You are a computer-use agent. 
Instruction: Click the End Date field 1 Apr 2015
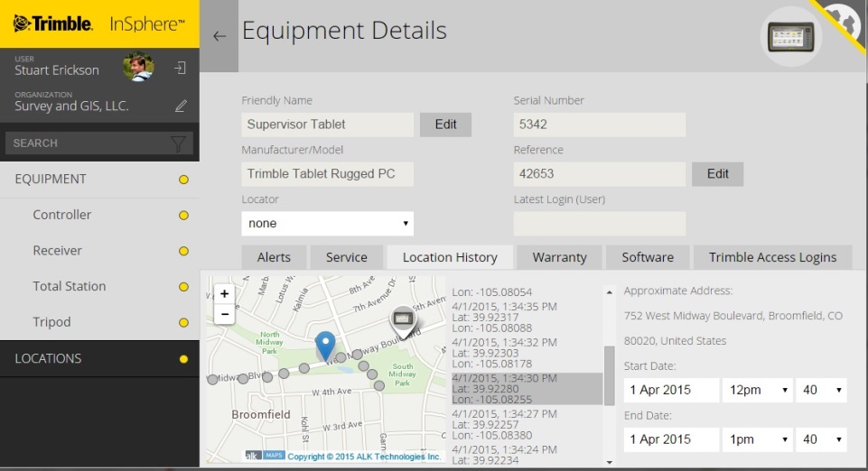coord(671,439)
